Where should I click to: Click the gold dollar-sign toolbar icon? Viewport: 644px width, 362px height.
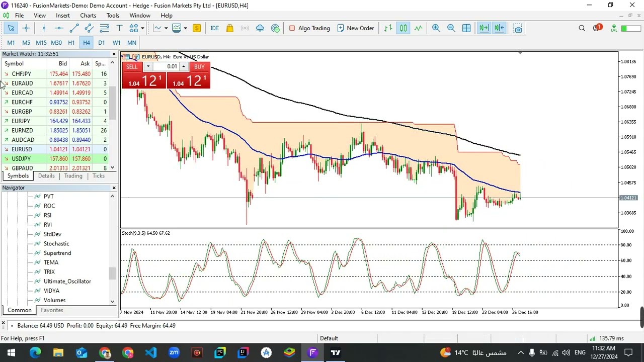197,28
